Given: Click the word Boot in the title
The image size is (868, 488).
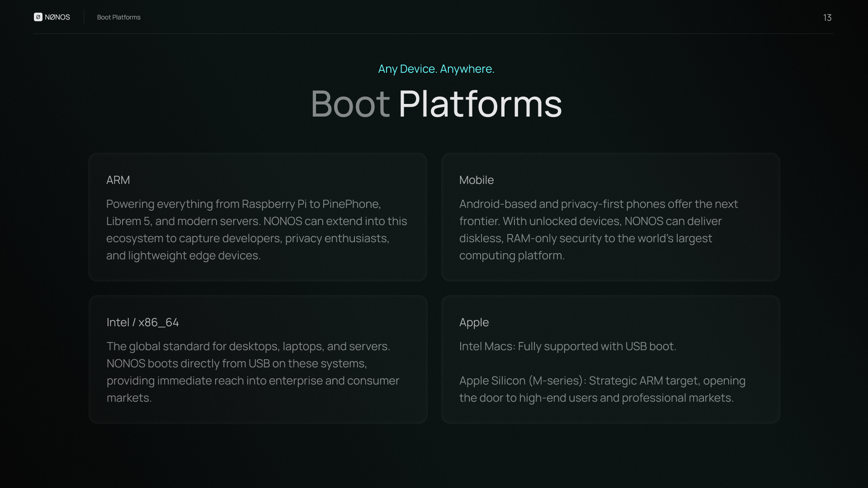Looking at the screenshot, I should (350, 104).
